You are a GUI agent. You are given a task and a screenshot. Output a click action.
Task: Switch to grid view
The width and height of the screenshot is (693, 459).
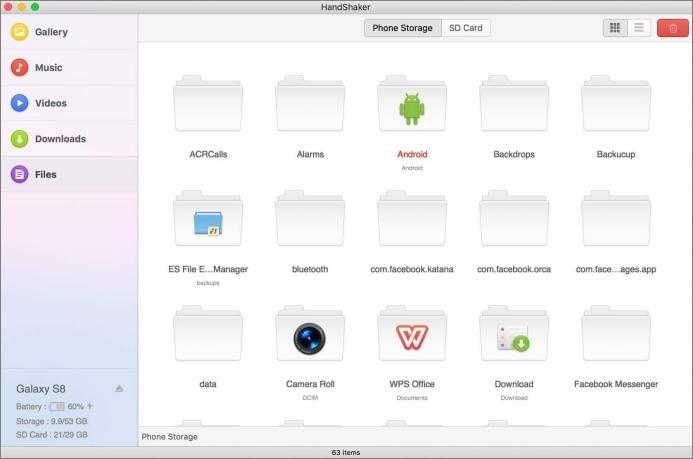tap(615, 28)
